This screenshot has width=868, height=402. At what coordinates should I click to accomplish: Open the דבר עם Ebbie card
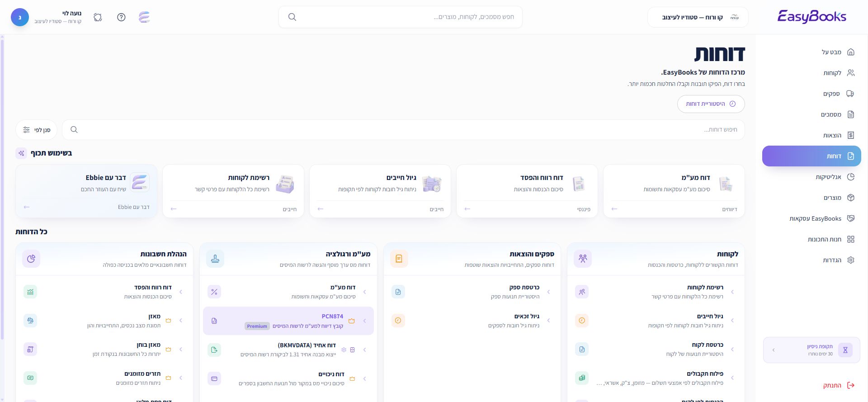coord(86,191)
